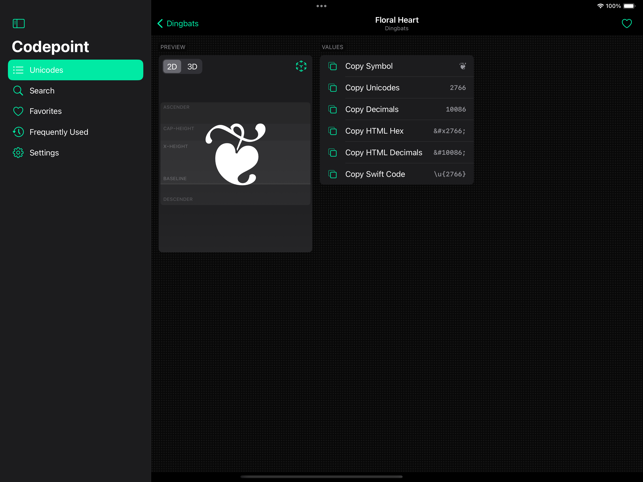Click the copy icon beside Copy HTML Hex
The width and height of the screenshot is (643, 482).
[333, 131]
